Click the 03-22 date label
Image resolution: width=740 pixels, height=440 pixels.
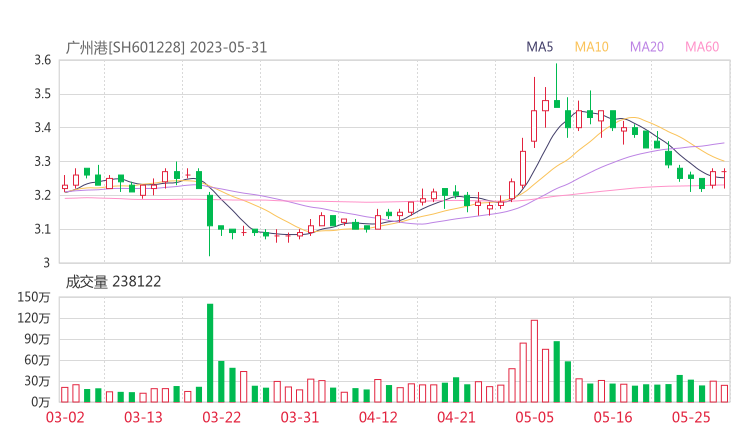[x=222, y=417]
